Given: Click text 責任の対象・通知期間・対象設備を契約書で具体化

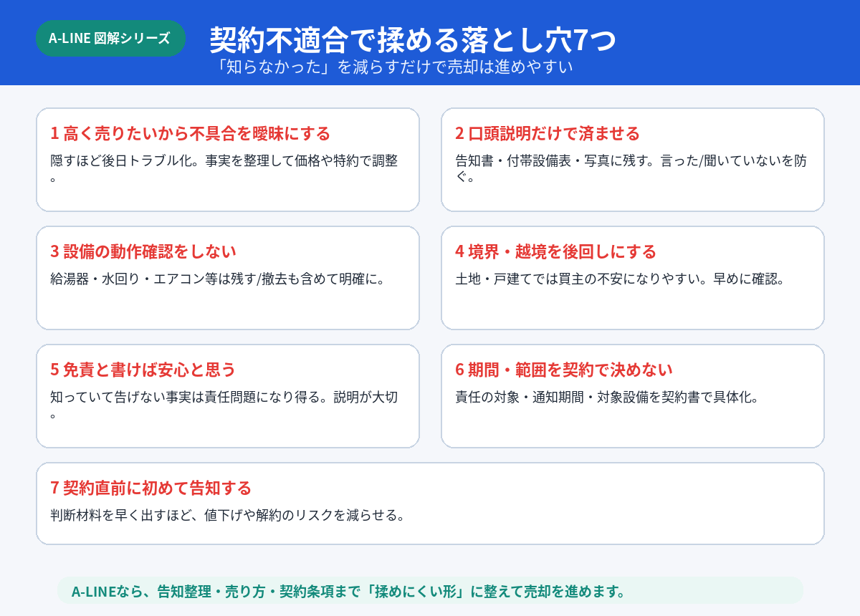Looking at the screenshot, I should coord(607,397).
